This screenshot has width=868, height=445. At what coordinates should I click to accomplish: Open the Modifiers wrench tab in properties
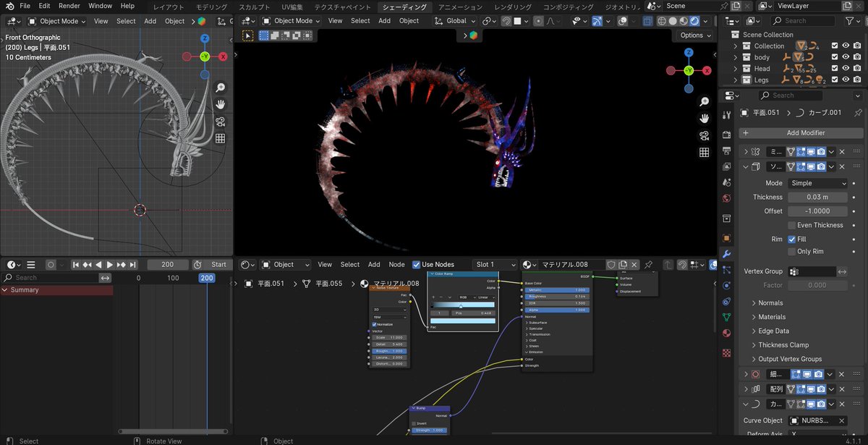726,253
